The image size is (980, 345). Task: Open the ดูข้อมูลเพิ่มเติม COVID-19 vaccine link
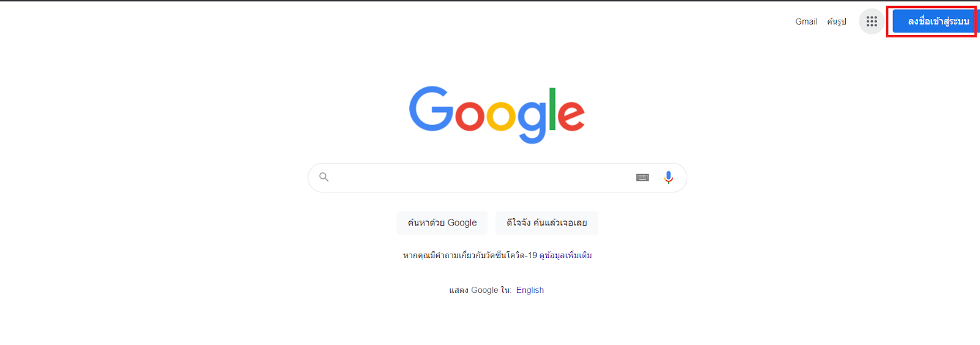click(565, 255)
